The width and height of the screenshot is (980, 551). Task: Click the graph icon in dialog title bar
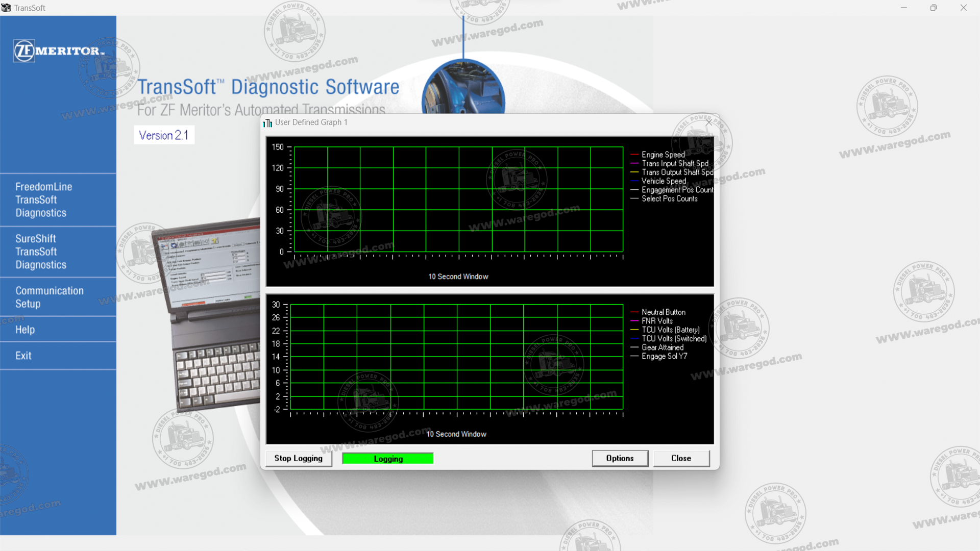267,123
